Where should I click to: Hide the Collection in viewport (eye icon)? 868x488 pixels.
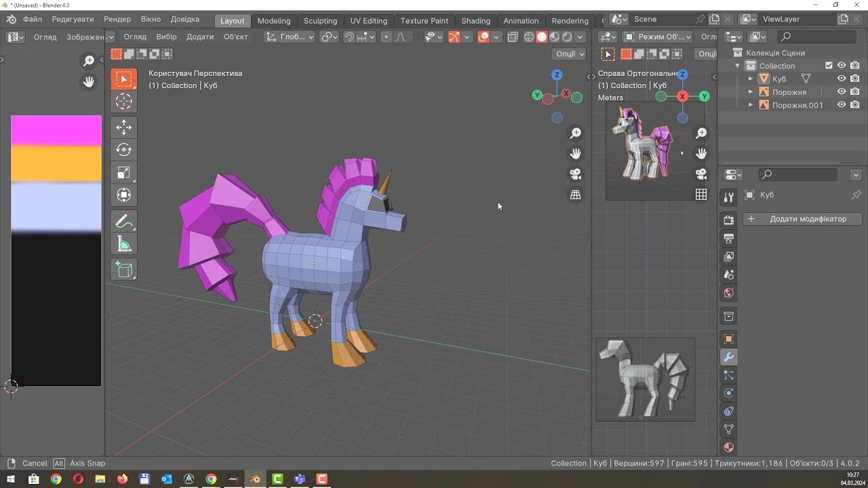point(842,66)
